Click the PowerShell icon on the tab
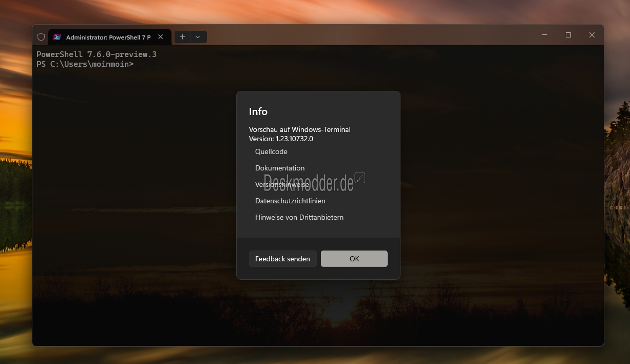Viewport: 630px width, 364px height. click(x=58, y=37)
